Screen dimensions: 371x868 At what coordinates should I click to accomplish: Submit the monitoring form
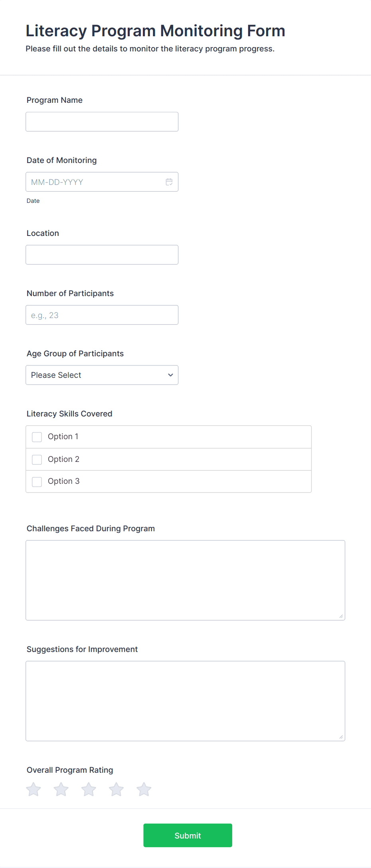(x=187, y=835)
